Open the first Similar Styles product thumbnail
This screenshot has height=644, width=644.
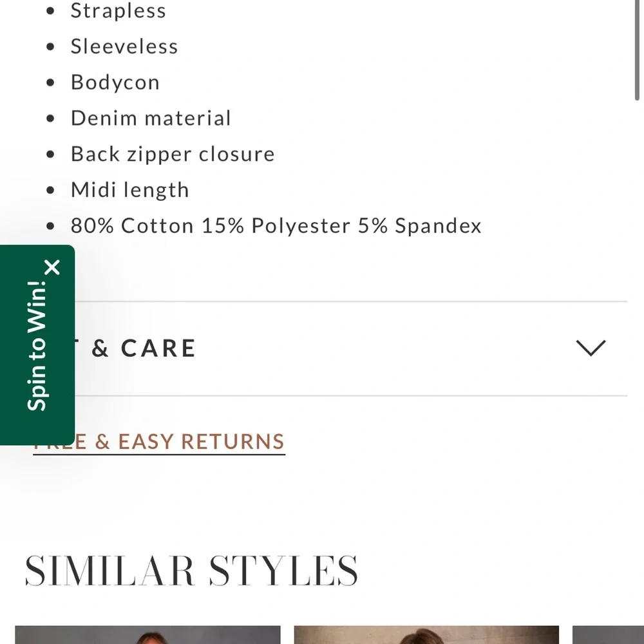tap(147, 634)
